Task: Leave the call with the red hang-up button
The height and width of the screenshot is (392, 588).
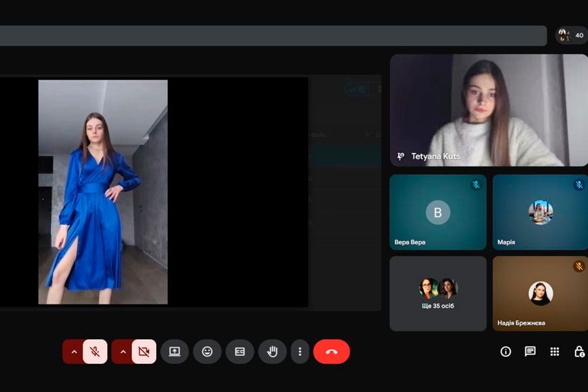Action: [331, 351]
